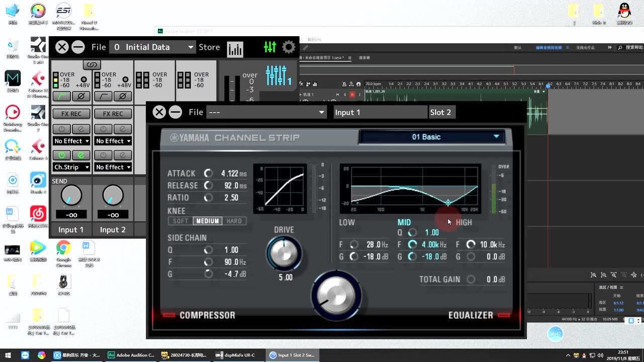The image size is (644, 362).
Task: Open editor for Input 2 first effect slot
Action: point(123,129)
